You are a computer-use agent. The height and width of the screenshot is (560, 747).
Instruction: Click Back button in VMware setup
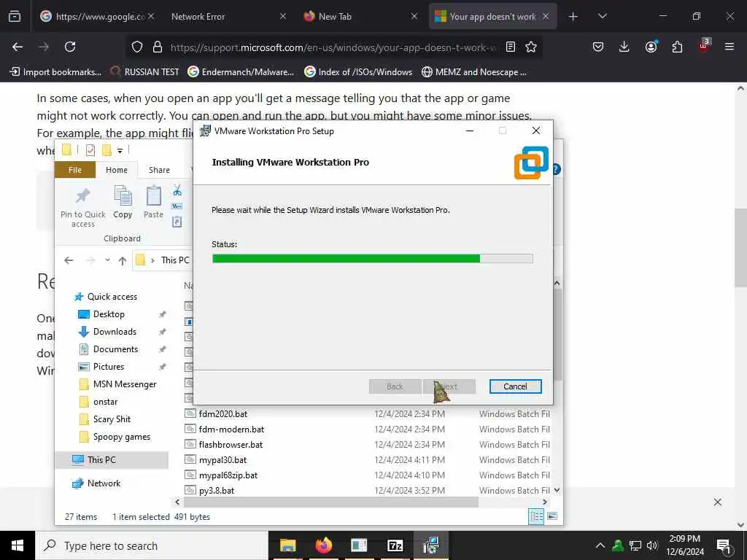[x=395, y=386]
